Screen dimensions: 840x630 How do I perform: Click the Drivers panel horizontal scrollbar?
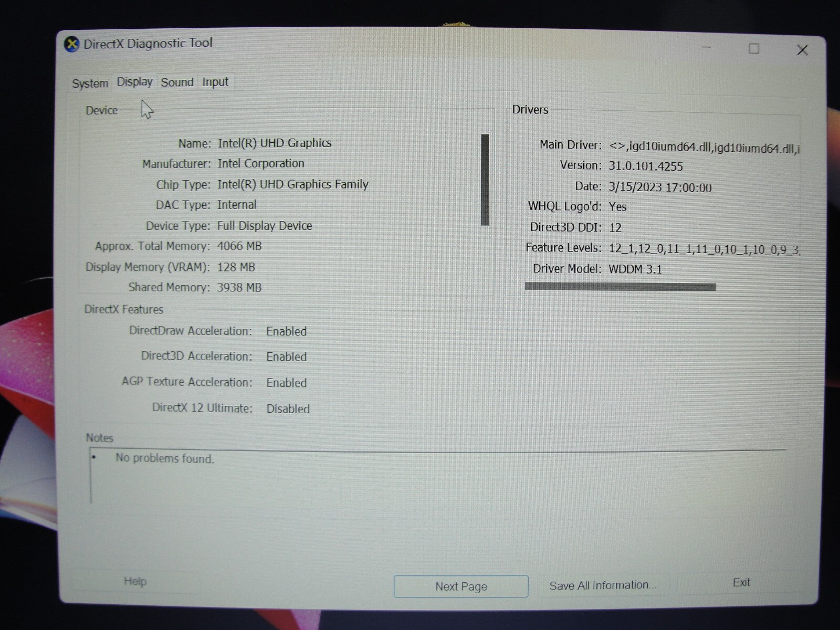620,287
